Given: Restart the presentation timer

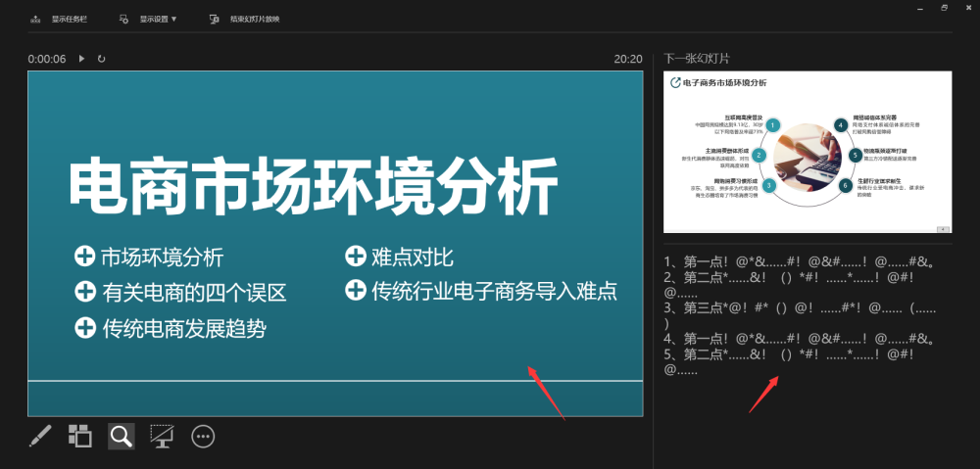Looking at the screenshot, I should click(x=101, y=59).
